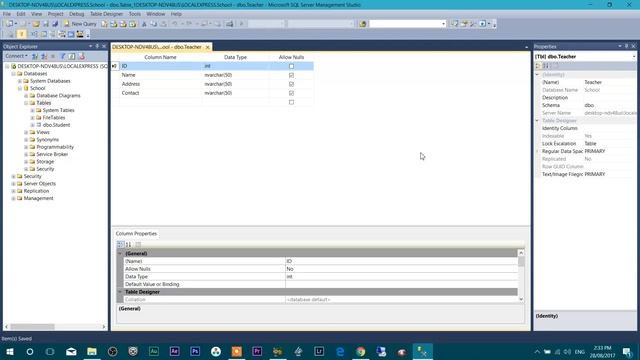Launch After Effects from the taskbar
The width and height of the screenshot is (640, 360).
click(x=174, y=351)
